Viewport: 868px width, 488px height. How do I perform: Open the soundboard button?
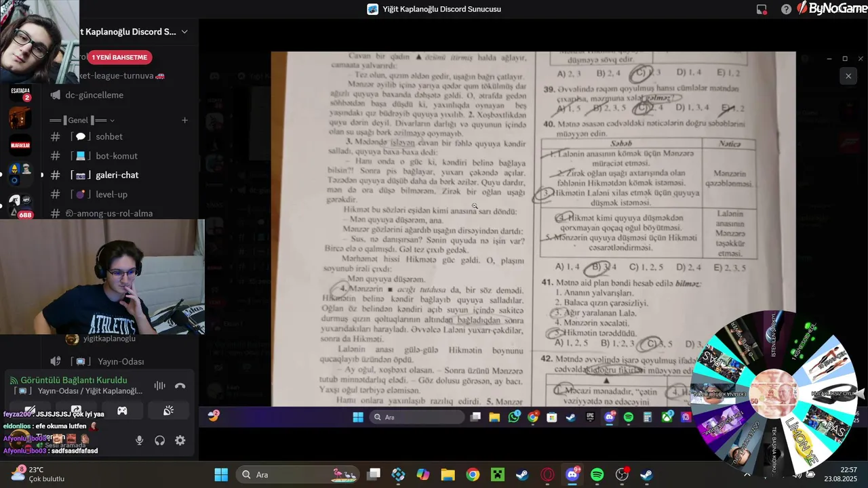168,411
